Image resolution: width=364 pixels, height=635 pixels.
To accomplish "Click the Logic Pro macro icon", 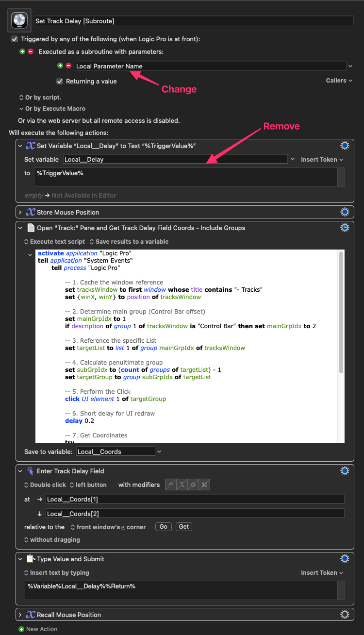I will pyautogui.click(x=20, y=20).
